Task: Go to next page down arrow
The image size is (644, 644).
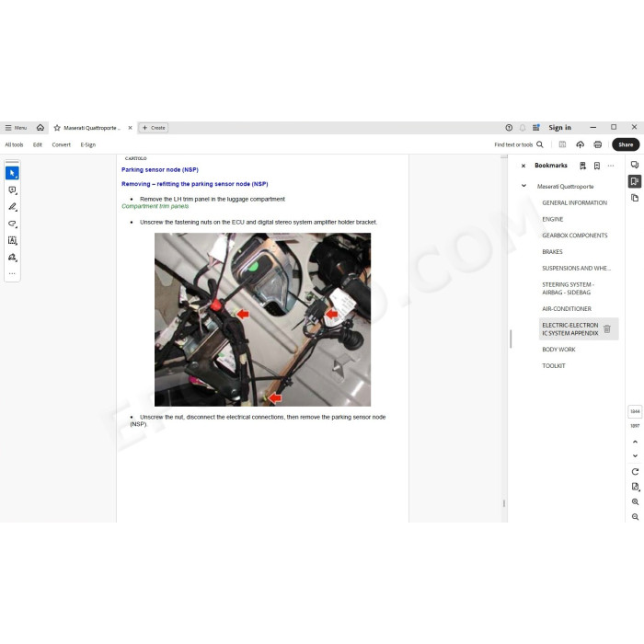Action: tap(635, 456)
